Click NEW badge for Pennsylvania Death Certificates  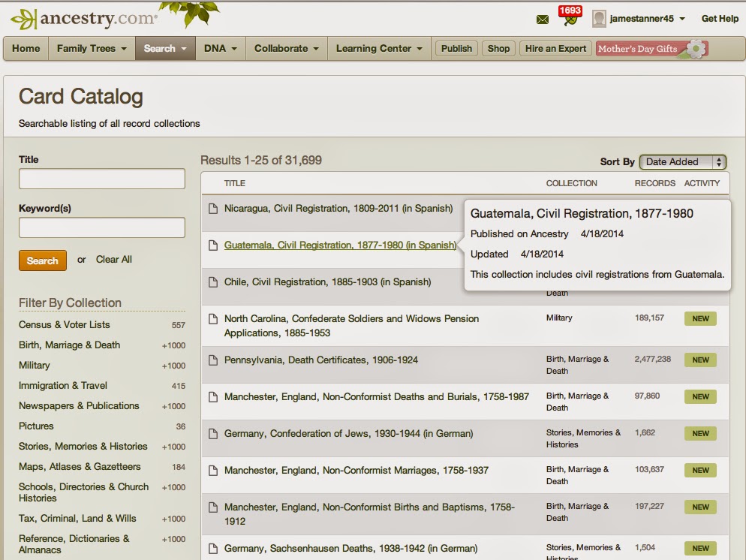pos(700,360)
